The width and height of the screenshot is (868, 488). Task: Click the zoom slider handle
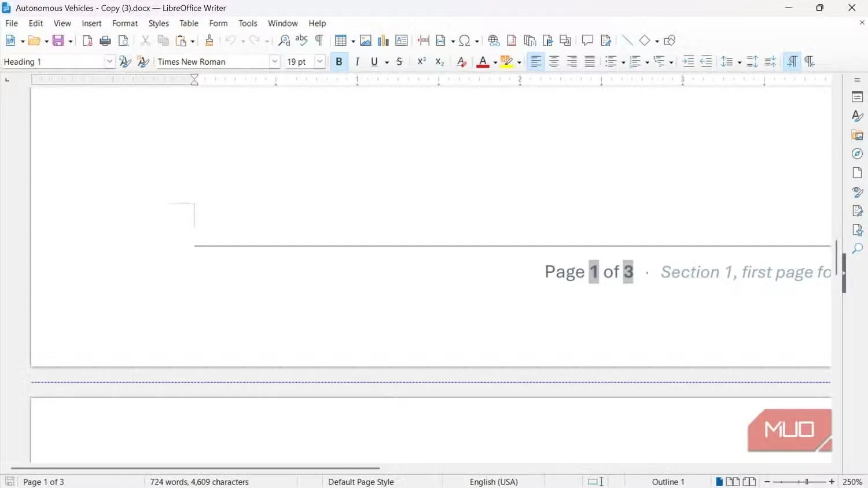coord(807,482)
